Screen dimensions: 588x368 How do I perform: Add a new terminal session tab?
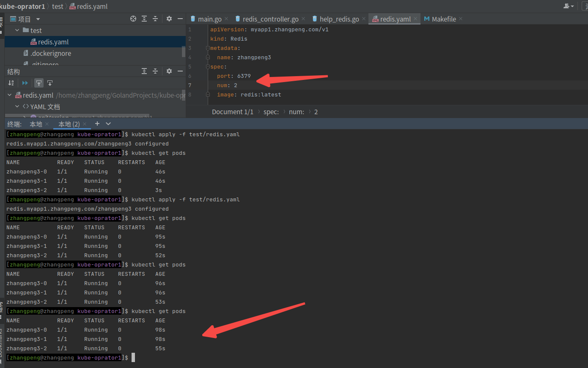click(97, 124)
